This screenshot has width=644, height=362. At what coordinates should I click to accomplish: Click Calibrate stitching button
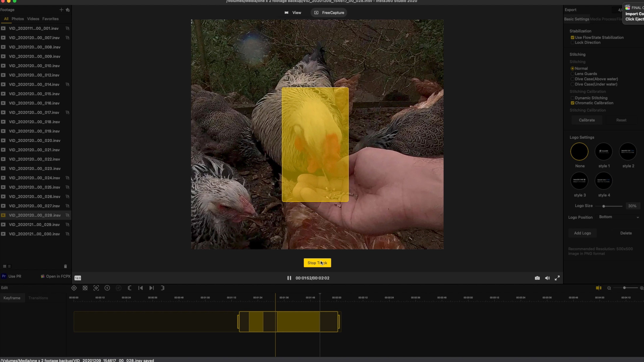[587, 120]
